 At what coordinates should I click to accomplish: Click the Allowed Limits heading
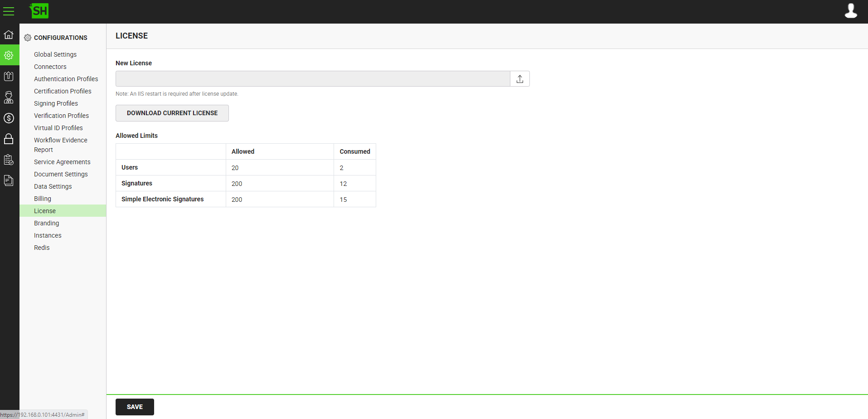(x=136, y=136)
